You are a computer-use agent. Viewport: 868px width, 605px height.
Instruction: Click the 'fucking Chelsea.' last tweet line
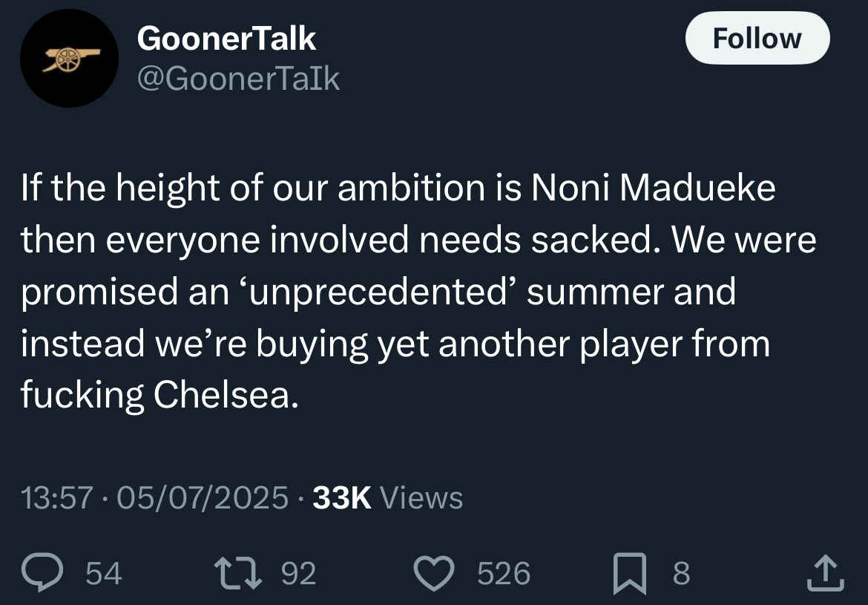click(x=160, y=394)
